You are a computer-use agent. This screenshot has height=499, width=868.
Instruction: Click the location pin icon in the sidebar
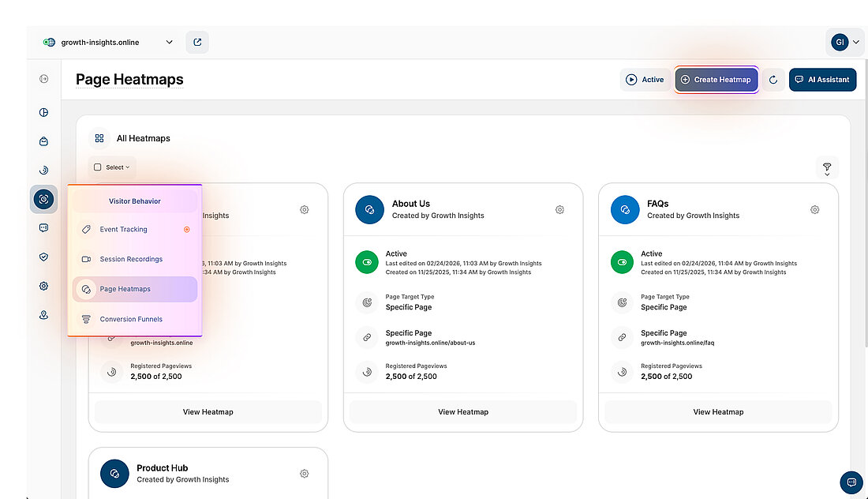coord(43,314)
